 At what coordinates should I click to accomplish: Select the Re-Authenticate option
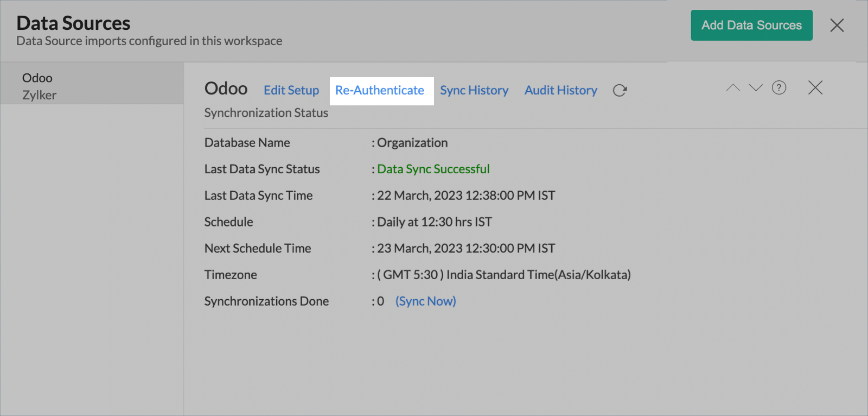click(380, 90)
